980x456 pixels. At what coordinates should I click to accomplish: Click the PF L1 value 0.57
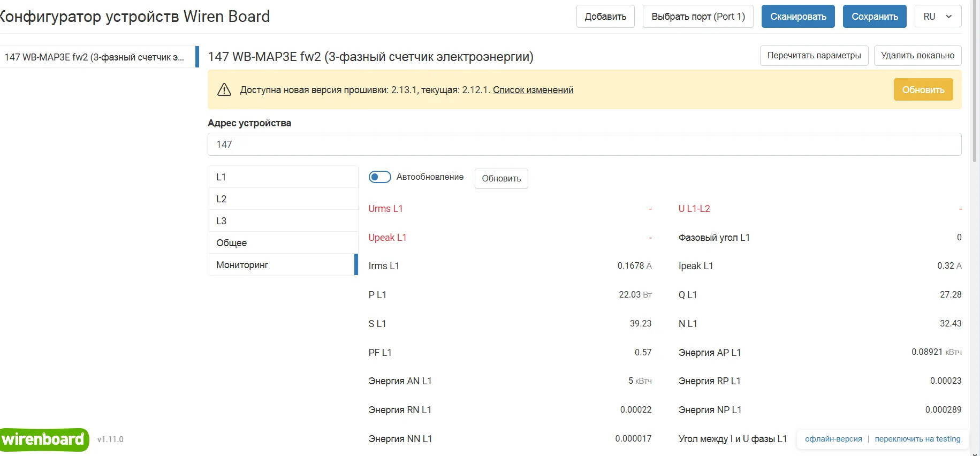pos(643,353)
